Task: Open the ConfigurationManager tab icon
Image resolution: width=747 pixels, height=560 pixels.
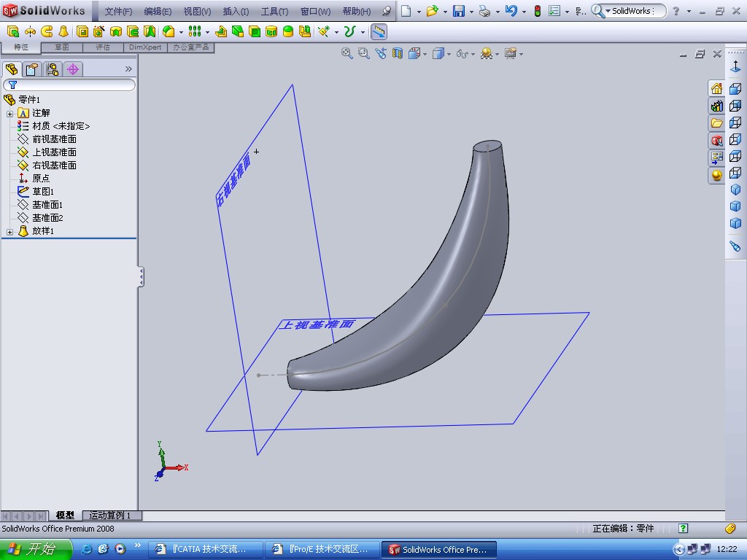Action: [53, 69]
